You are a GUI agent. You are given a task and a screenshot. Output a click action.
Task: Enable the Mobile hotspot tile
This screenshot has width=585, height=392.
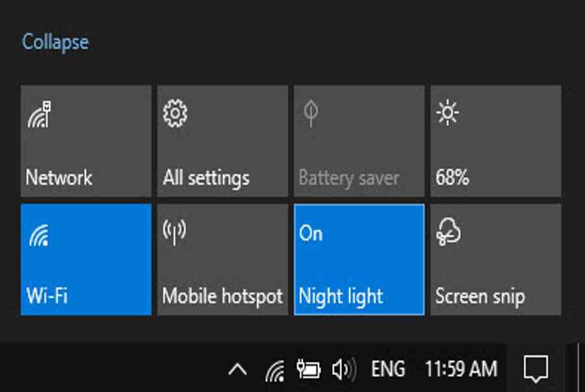[x=223, y=259]
